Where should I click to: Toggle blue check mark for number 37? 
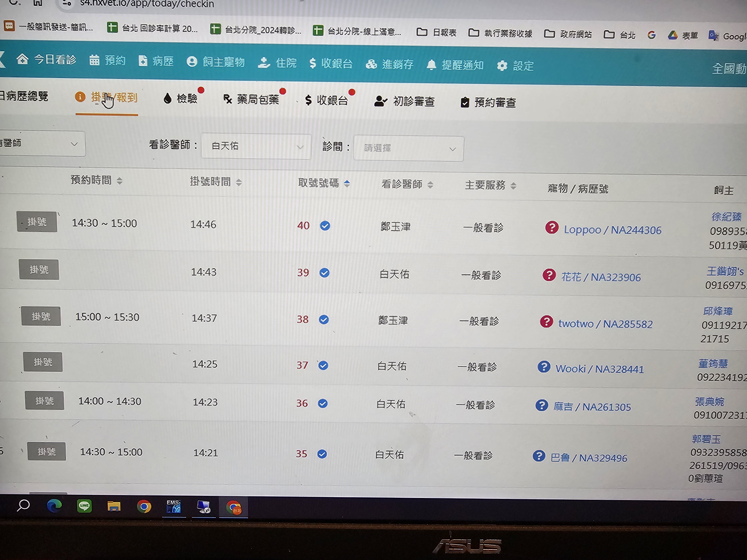[x=323, y=365]
